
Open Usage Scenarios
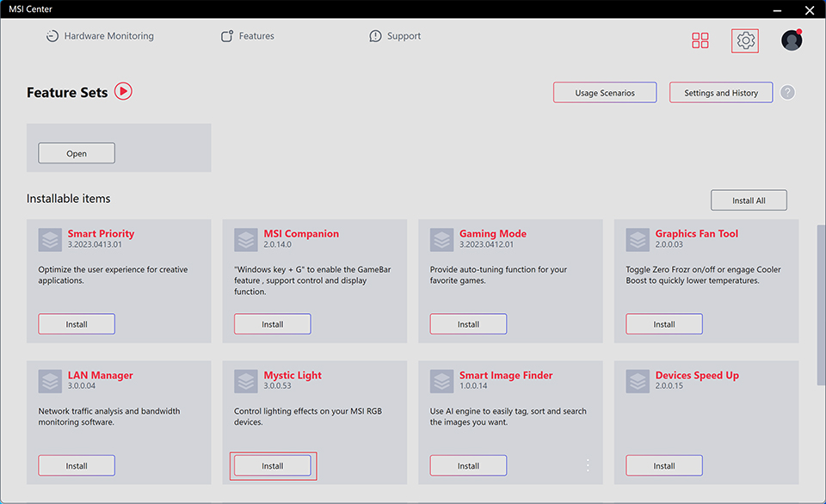pos(605,93)
